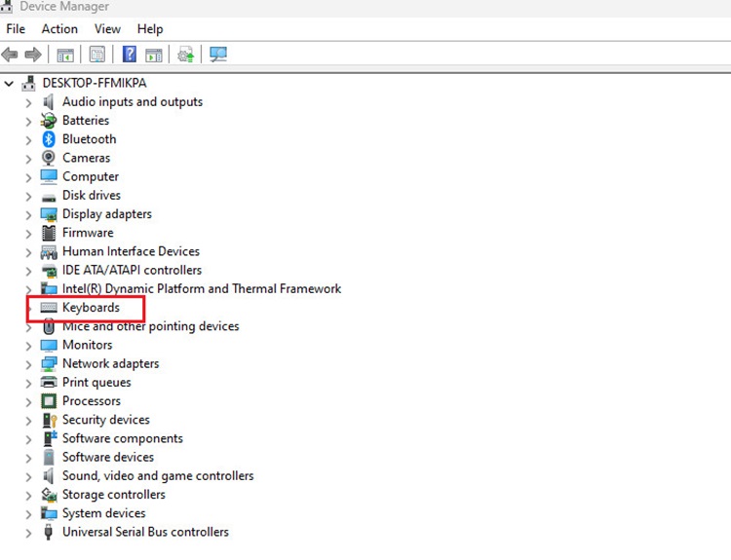The width and height of the screenshot is (731, 560).
Task: Expand Display adapters node
Action: click(28, 215)
